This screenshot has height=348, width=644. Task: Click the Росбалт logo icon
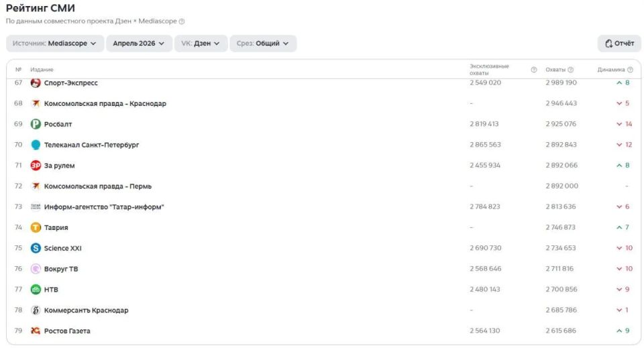click(36, 124)
